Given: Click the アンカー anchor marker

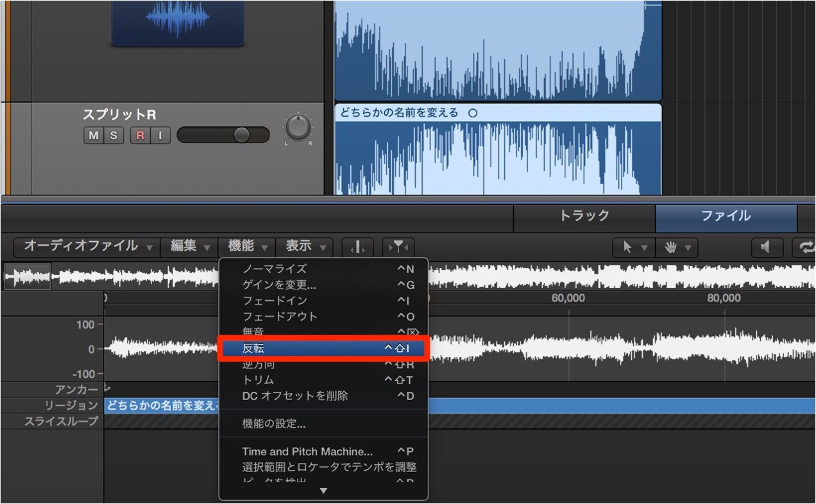Looking at the screenshot, I should click(x=107, y=389).
